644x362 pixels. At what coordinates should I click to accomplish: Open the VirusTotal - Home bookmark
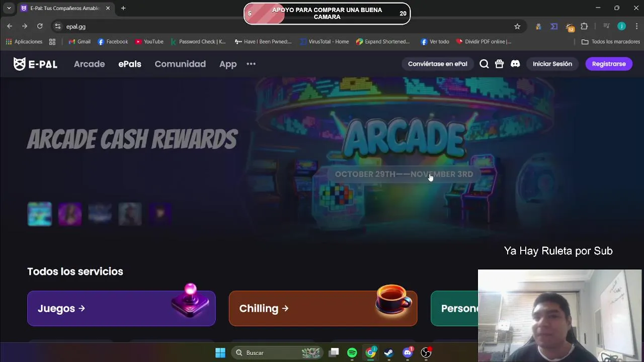[324, 42]
